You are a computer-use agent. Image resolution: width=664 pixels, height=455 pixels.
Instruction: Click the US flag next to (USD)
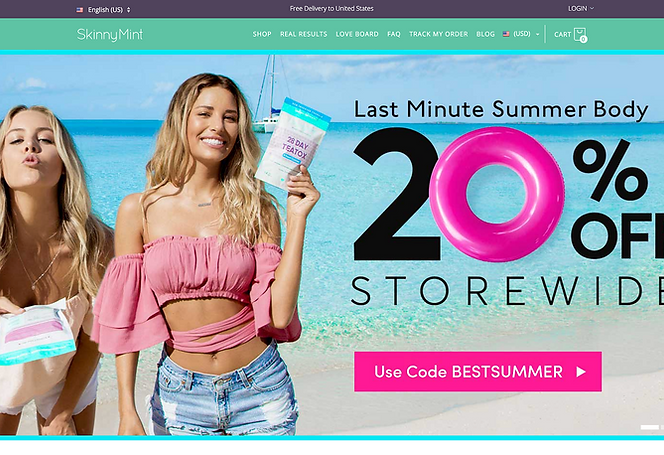[x=506, y=34]
